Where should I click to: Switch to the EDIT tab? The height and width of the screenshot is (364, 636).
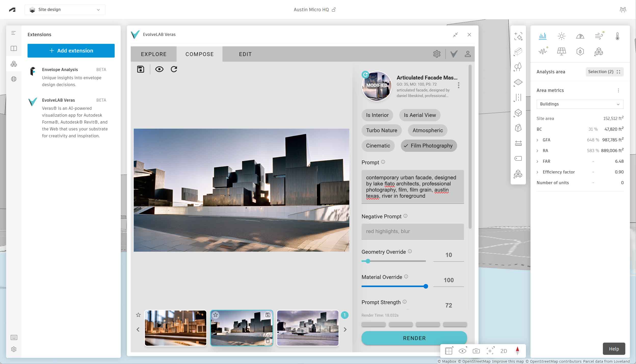pos(245,54)
